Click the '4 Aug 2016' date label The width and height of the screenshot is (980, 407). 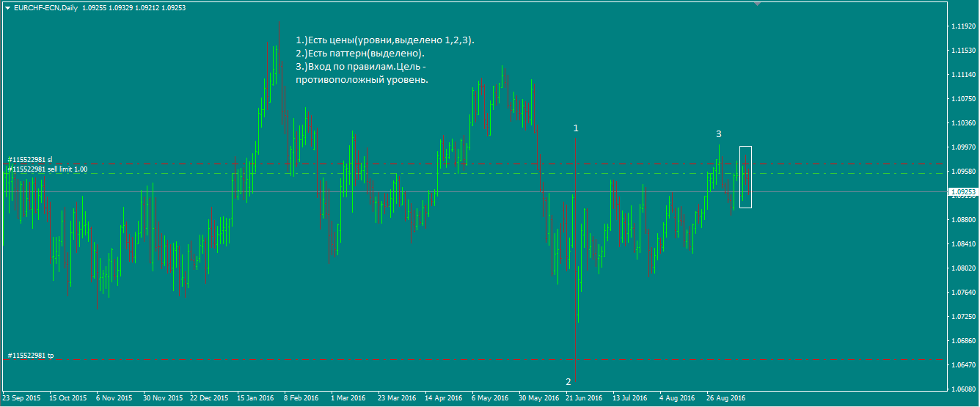[677, 398]
